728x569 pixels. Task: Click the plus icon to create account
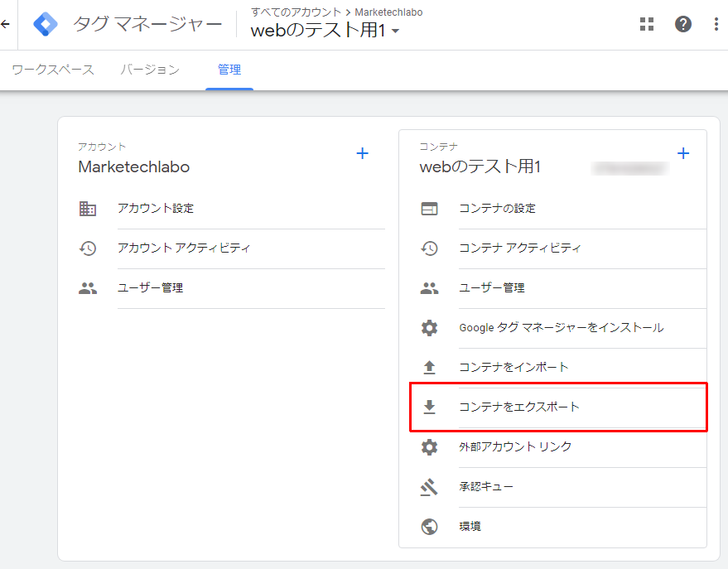tap(362, 153)
